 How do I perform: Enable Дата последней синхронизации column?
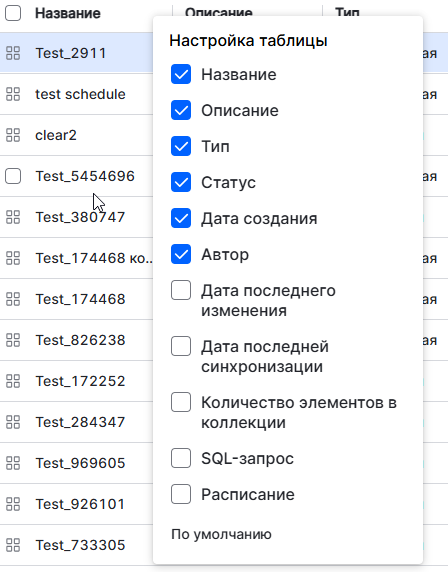point(181,346)
